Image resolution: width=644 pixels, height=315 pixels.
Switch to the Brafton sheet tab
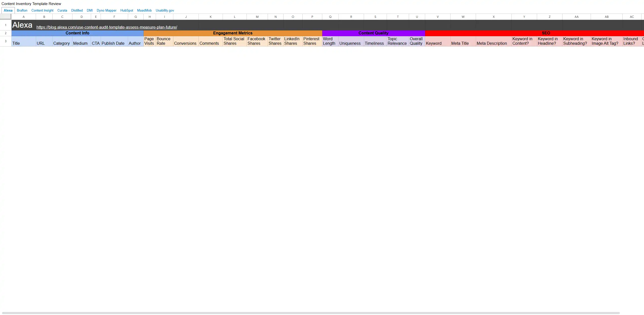click(x=22, y=10)
